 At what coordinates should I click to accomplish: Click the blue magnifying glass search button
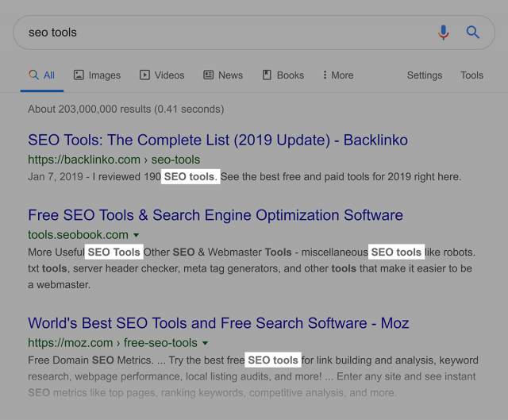473,33
